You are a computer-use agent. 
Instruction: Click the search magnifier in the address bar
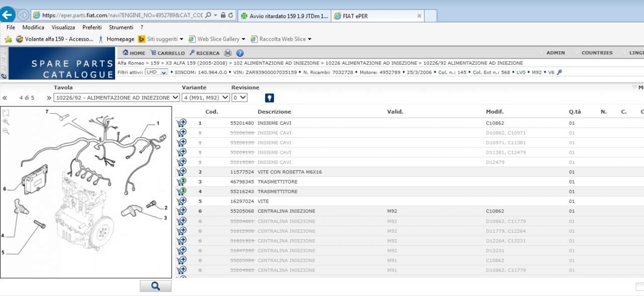tap(209, 16)
